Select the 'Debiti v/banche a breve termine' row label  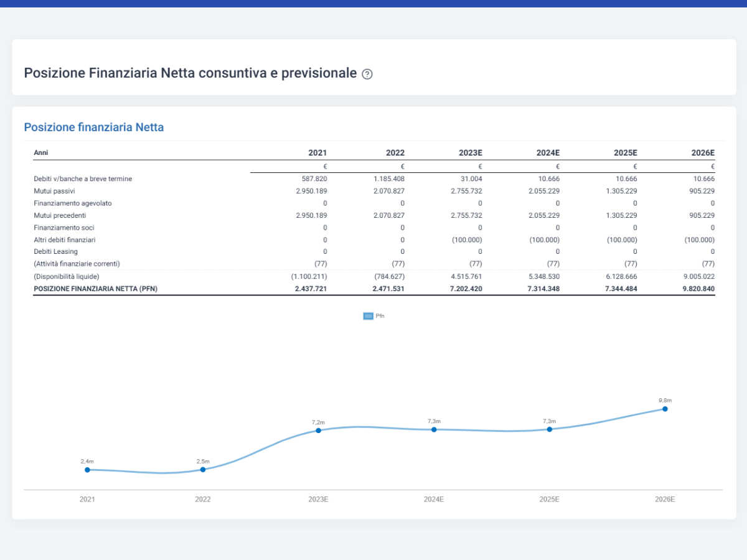pyautogui.click(x=83, y=179)
